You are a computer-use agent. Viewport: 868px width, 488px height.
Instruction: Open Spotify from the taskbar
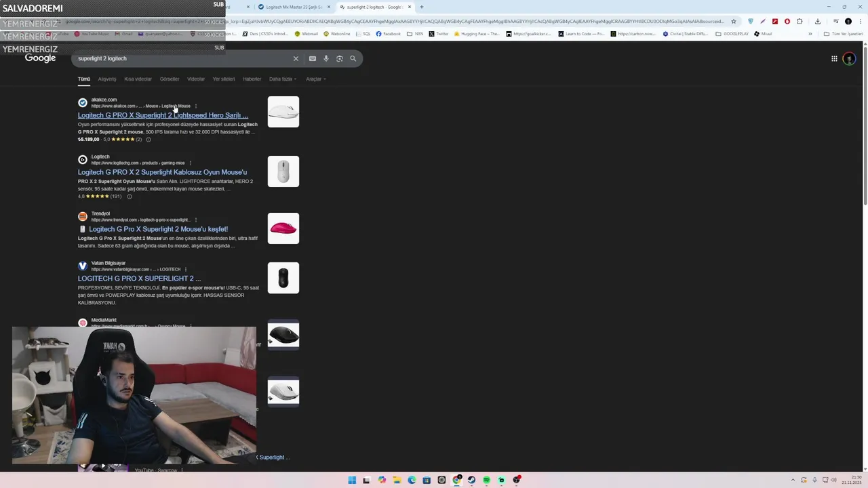[486, 481]
